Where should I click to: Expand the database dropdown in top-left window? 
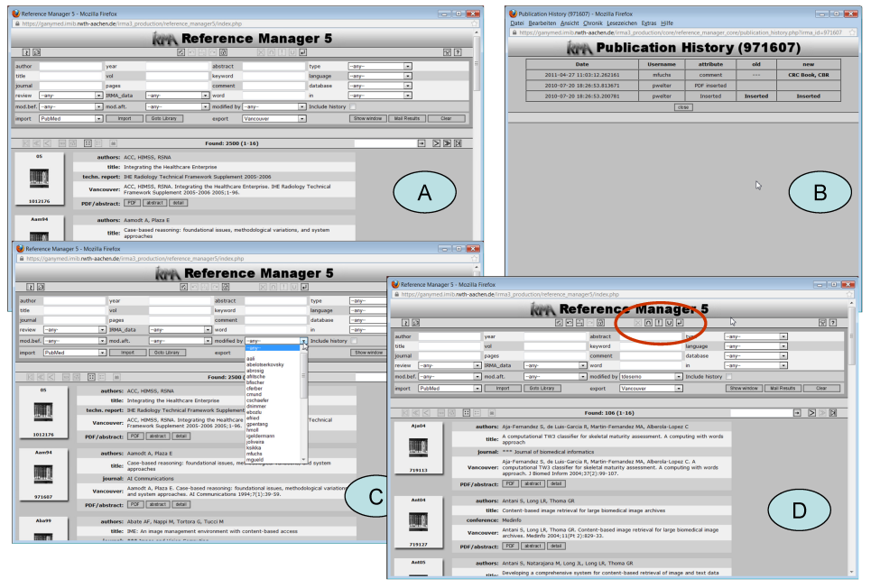pyautogui.click(x=380, y=86)
